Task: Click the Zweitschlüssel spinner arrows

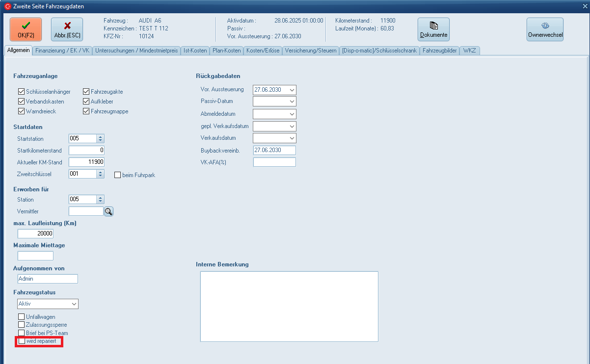Action: click(x=101, y=174)
